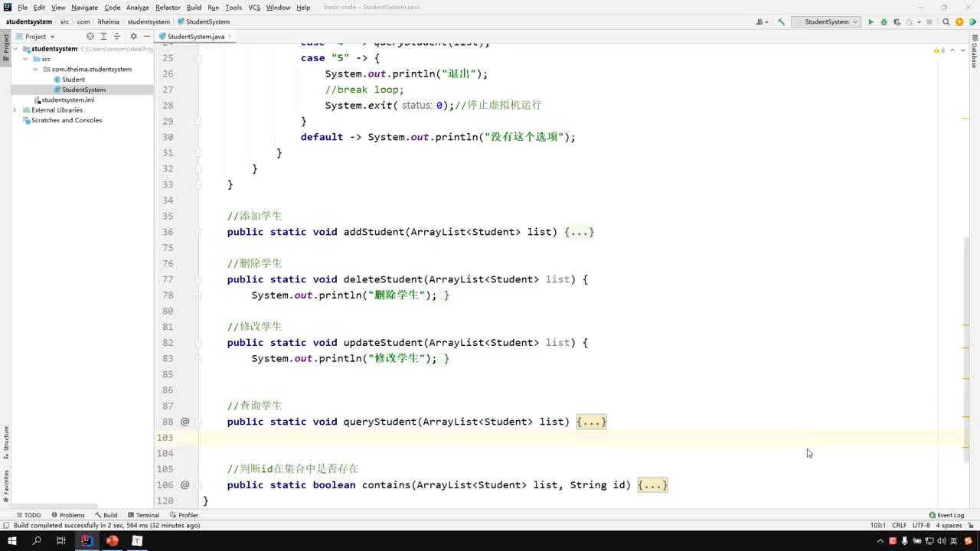Click the editor vertical scrollbar thumb
Image resolution: width=980 pixels, height=551 pixels.
[x=965, y=348]
